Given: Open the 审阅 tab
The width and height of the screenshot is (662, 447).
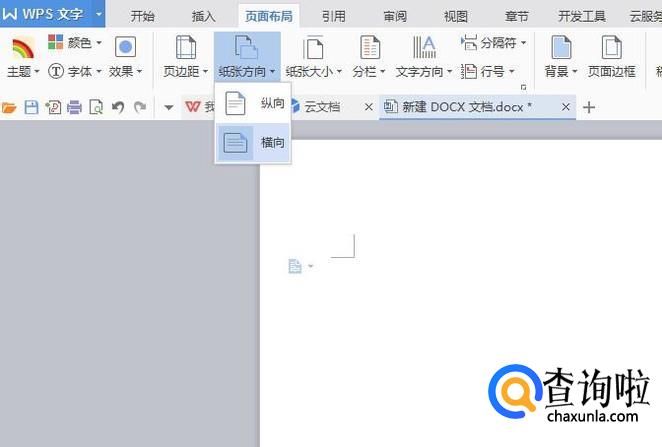Looking at the screenshot, I should click(395, 16).
